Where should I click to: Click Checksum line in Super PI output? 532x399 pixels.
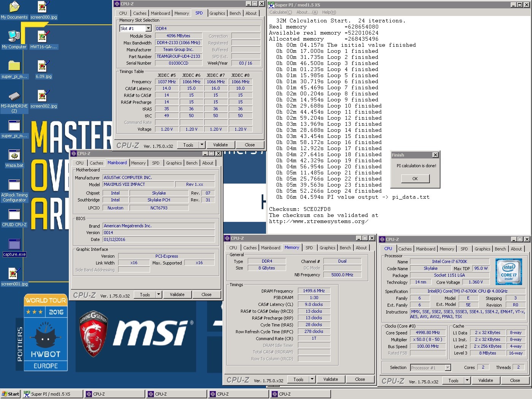[300, 209]
